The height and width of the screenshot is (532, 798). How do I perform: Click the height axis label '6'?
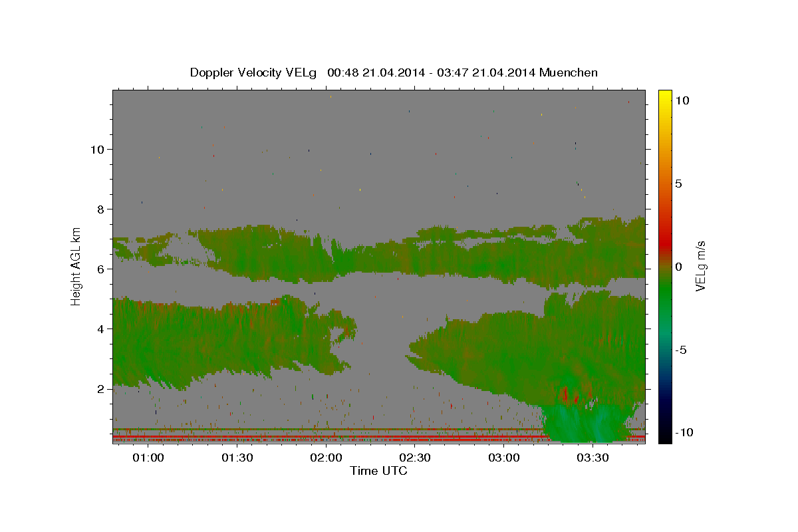[100, 269]
